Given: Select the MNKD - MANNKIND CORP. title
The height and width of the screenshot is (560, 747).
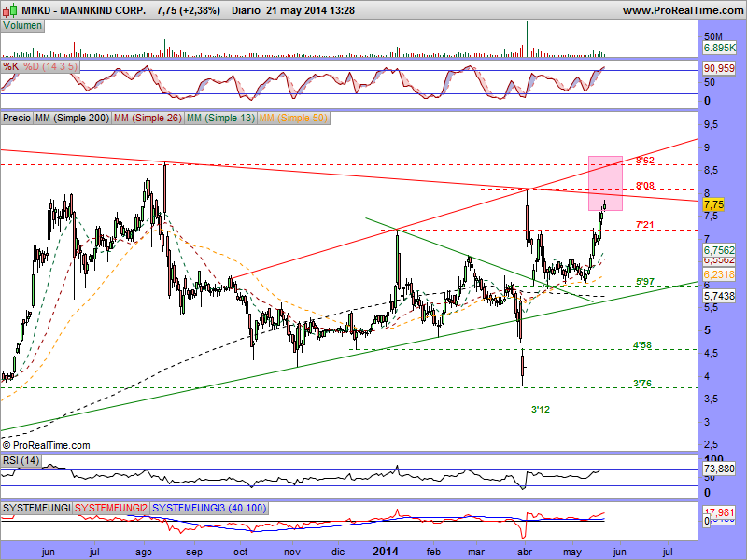Looking at the screenshot, I should point(83,10).
